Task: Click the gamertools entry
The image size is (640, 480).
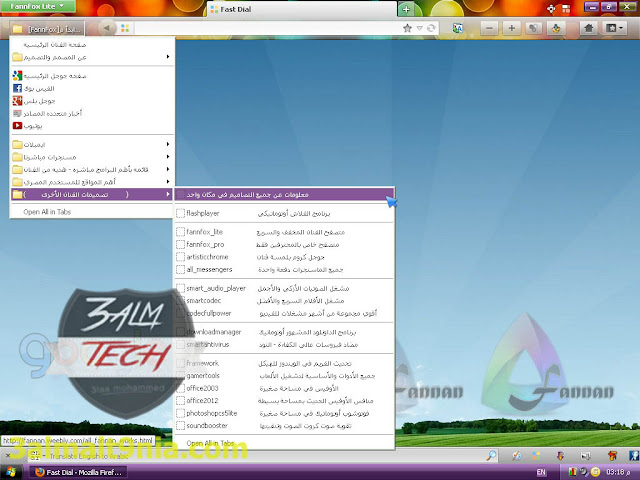Action: click(284, 376)
